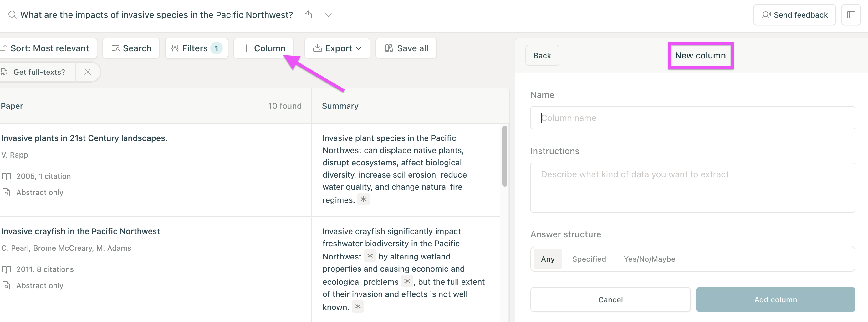Expand the Export dropdown

pyautogui.click(x=337, y=48)
